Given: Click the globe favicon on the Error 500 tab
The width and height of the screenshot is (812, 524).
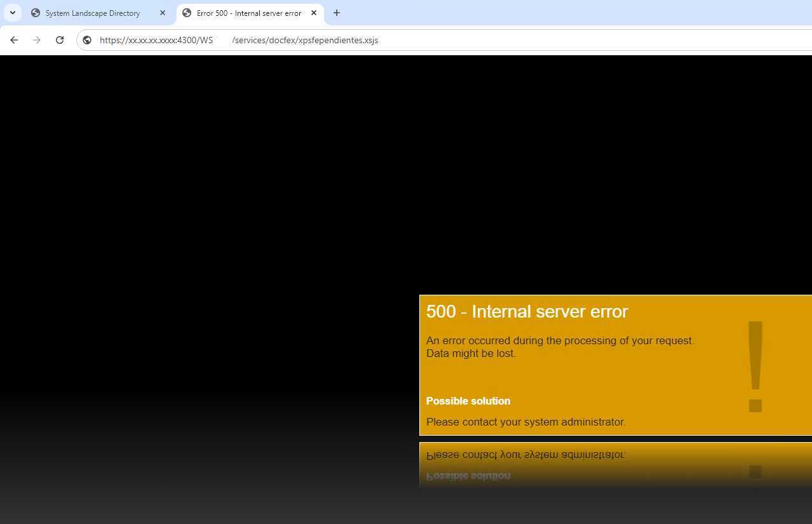Looking at the screenshot, I should [x=187, y=13].
